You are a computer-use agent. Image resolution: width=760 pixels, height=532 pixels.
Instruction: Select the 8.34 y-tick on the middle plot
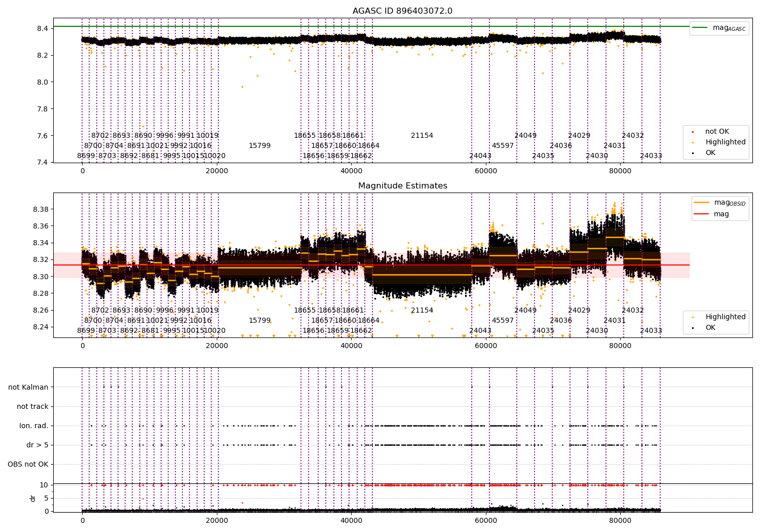click(41, 243)
